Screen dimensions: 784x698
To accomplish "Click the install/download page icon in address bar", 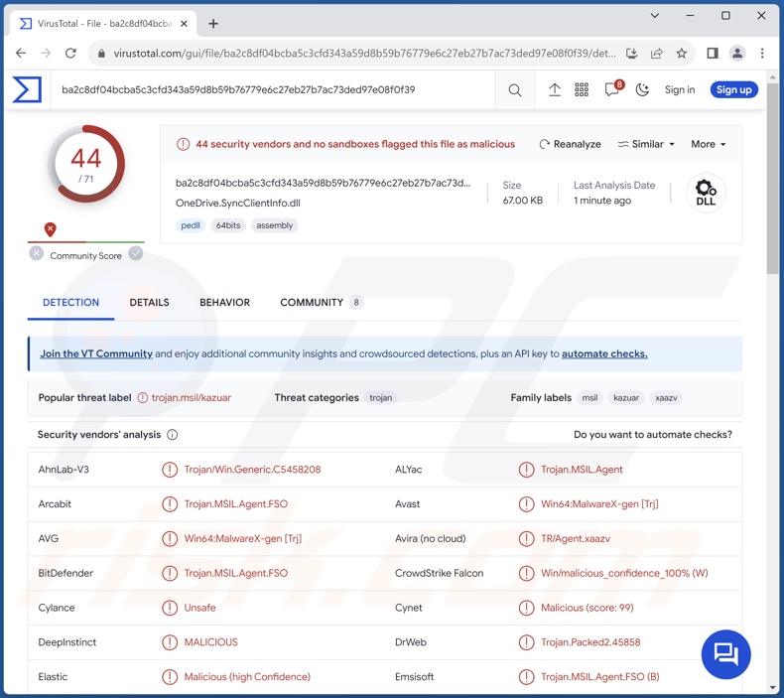I will click(631, 53).
